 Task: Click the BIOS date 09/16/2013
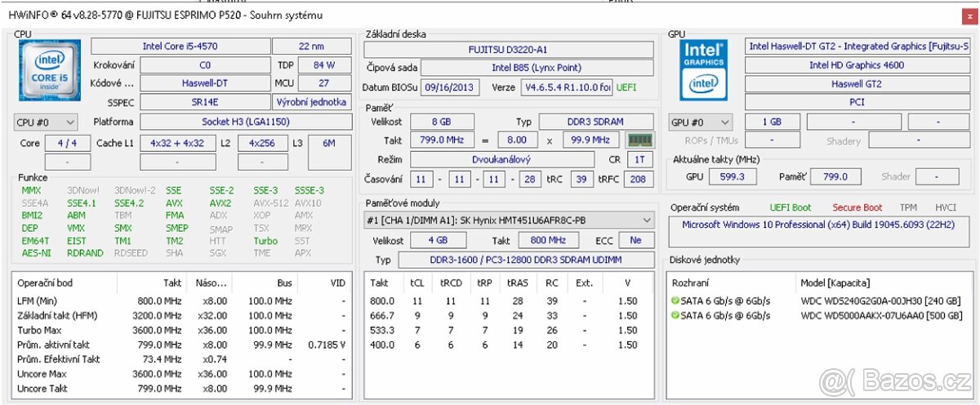(450, 87)
